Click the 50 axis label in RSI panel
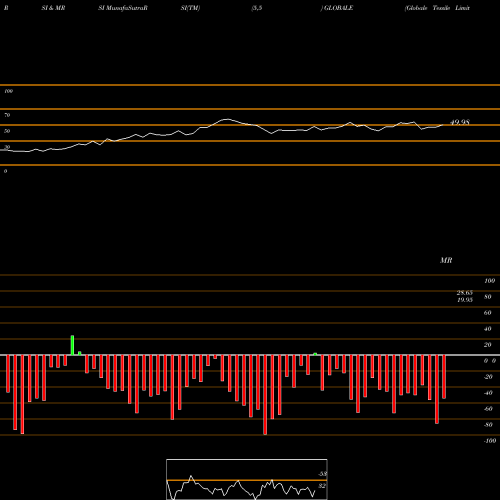The height and width of the screenshot is (500, 500). [7, 131]
